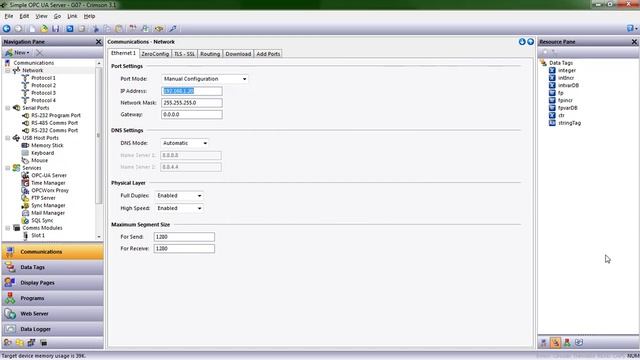640x360 pixels.
Task: Click the highlighted data tags icon at Resource Pane bottom
Action: (555, 343)
